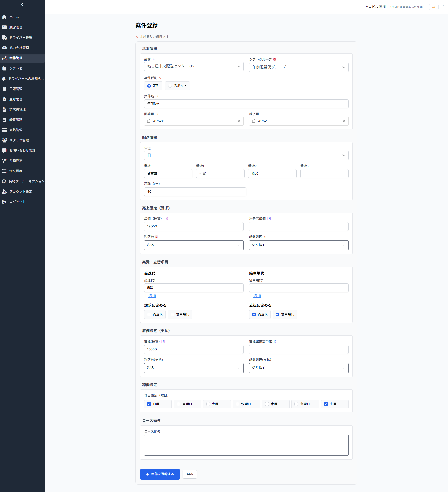The width and height of the screenshot is (448, 492).
Task: Click the 案件を登録する button
Action: [160, 474]
